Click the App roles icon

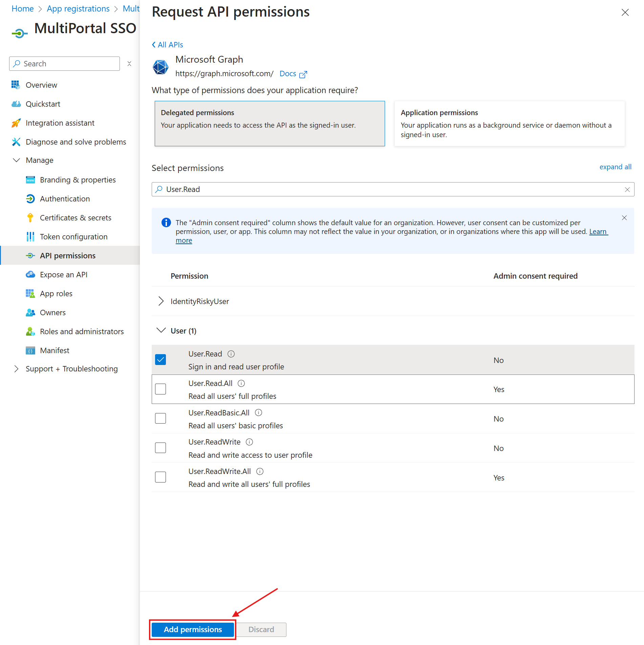(30, 294)
